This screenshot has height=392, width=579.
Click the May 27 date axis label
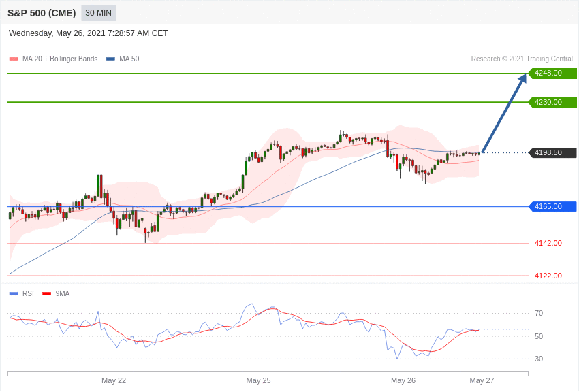[x=482, y=380]
